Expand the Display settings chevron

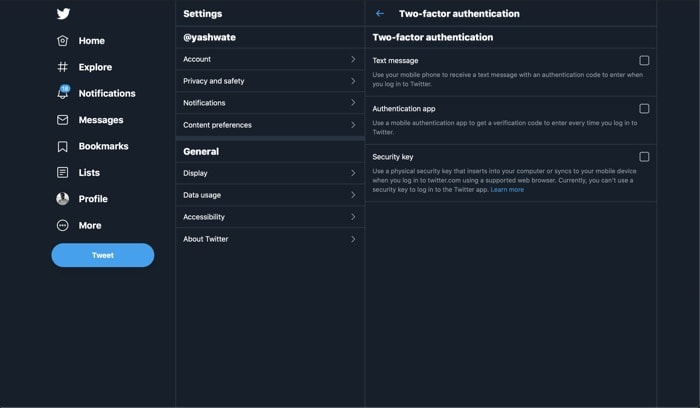[353, 173]
